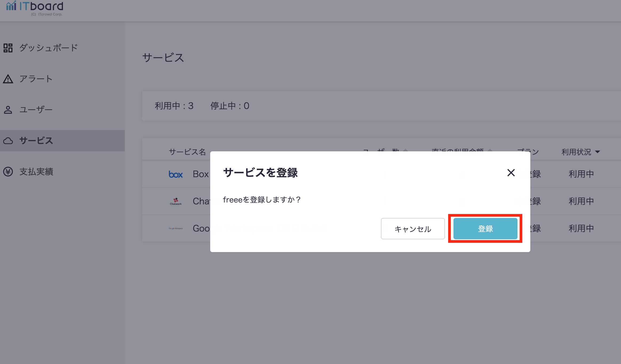Click the dashboard grid icon
This screenshot has height=364, width=621.
8,48
